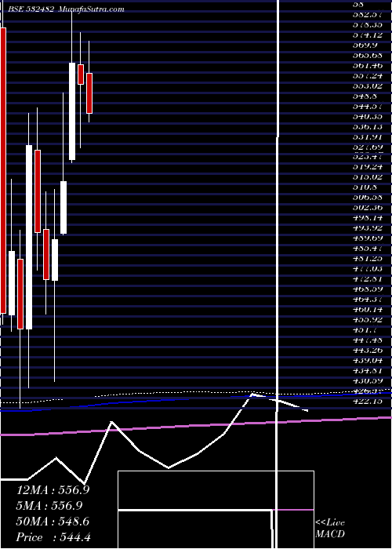
Task: Click the 477.03 price axis label
Action: (x=368, y=268)
